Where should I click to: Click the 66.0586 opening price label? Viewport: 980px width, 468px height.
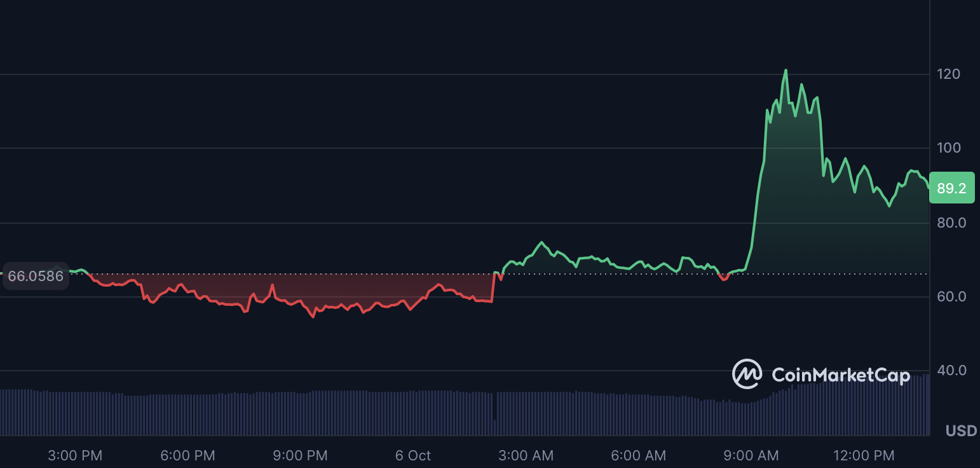(x=36, y=277)
